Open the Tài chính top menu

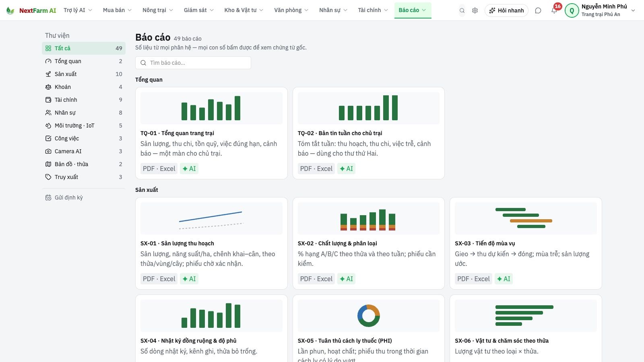point(373,10)
